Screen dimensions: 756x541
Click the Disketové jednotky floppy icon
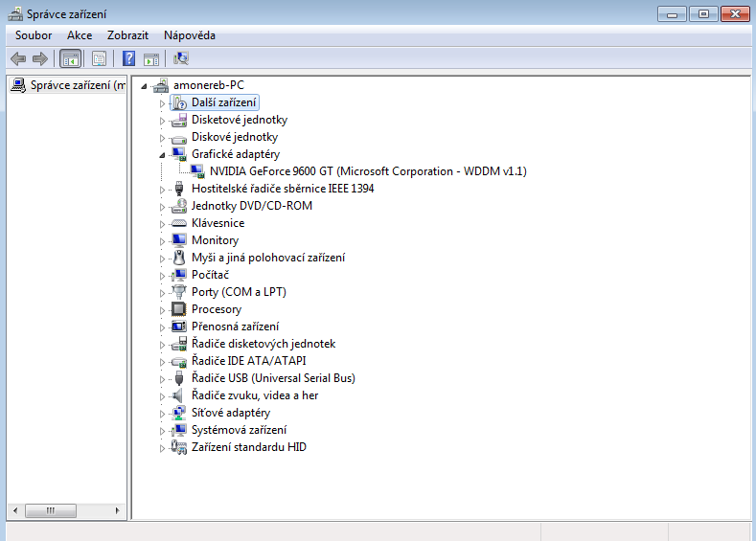pyautogui.click(x=179, y=120)
